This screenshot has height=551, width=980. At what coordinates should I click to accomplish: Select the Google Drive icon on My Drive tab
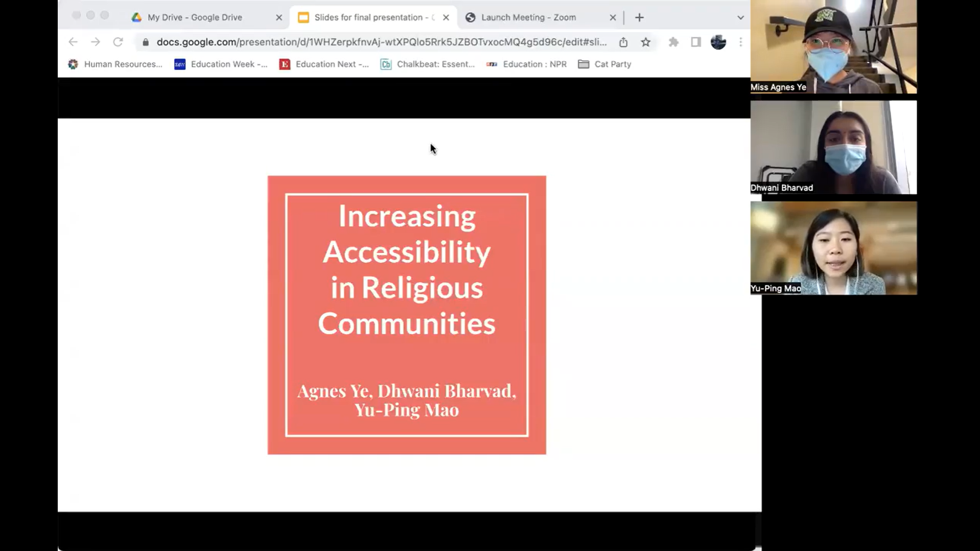(136, 17)
